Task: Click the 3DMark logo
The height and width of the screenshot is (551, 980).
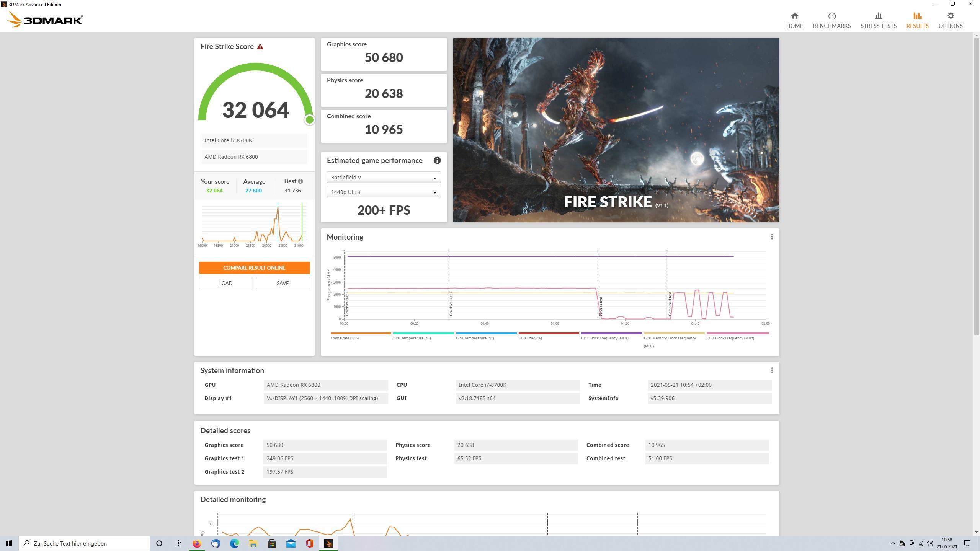Action: click(45, 20)
